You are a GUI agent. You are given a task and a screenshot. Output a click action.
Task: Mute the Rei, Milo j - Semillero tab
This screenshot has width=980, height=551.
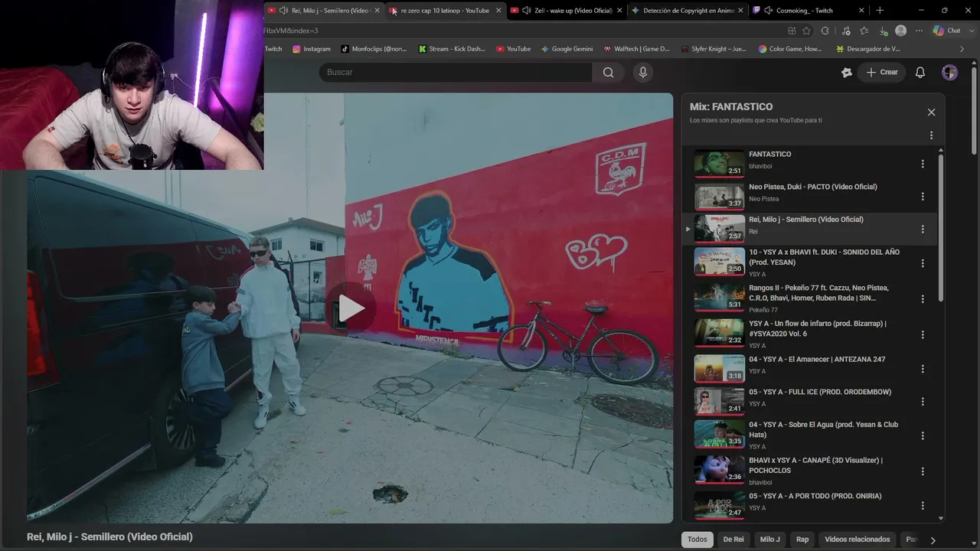point(284,11)
